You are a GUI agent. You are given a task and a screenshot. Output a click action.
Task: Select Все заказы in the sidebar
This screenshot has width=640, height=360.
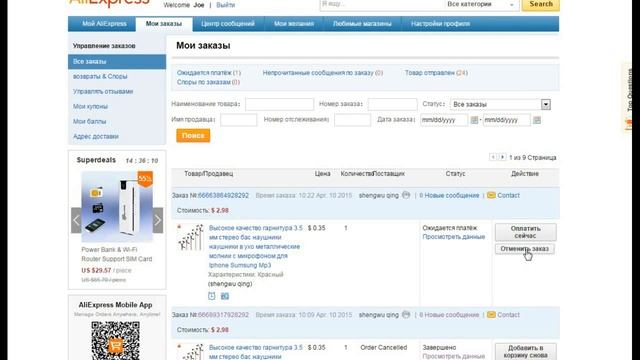[x=117, y=62]
